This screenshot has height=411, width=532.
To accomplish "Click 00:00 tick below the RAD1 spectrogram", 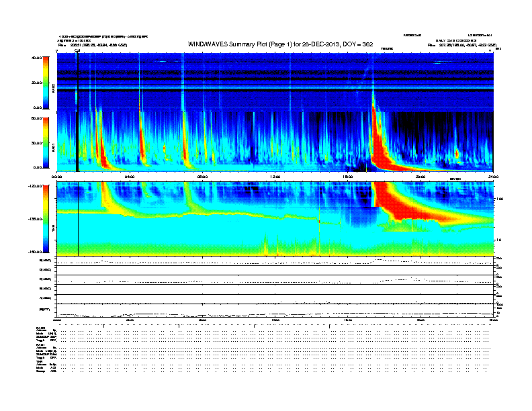I will tap(56, 177).
